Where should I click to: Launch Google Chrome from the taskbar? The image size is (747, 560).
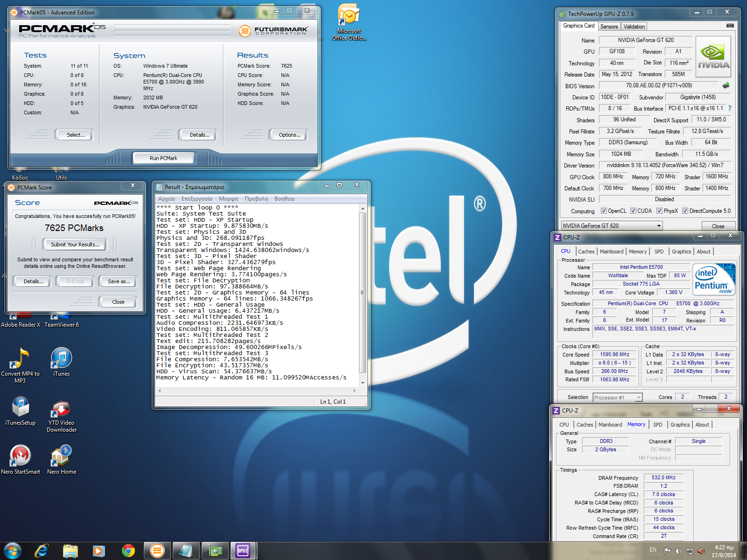pyautogui.click(x=128, y=551)
